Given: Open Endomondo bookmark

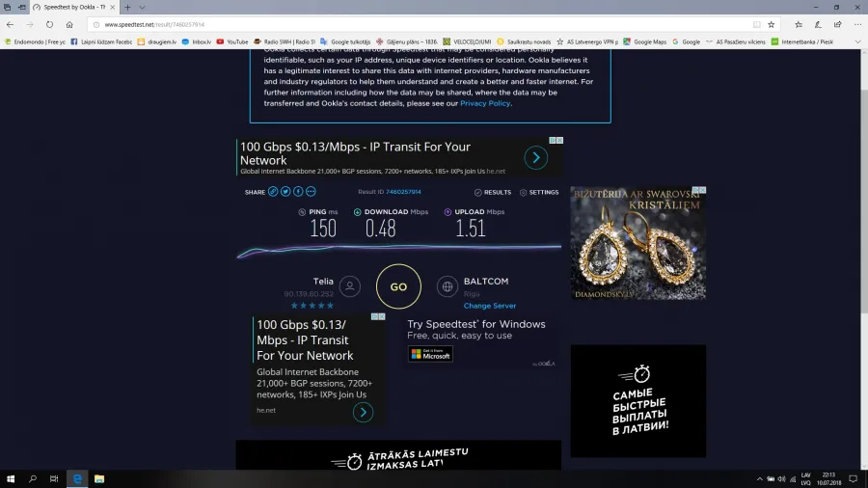Looking at the screenshot, I should point(35,41).
